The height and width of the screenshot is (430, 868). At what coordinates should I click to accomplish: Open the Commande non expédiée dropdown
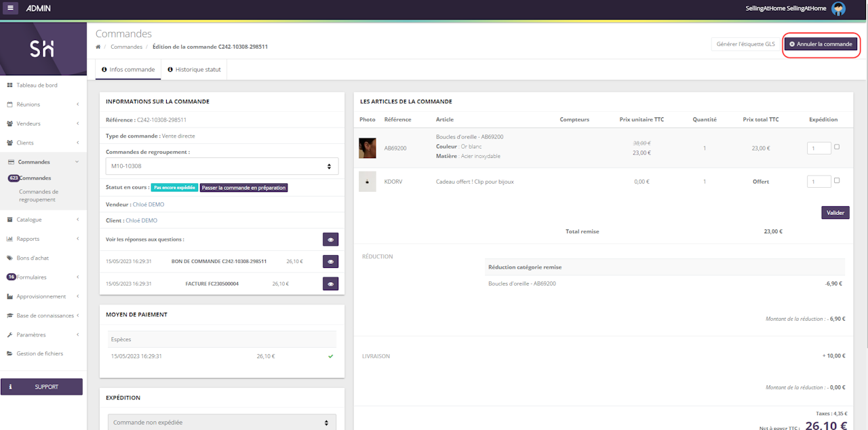point(222,423)
